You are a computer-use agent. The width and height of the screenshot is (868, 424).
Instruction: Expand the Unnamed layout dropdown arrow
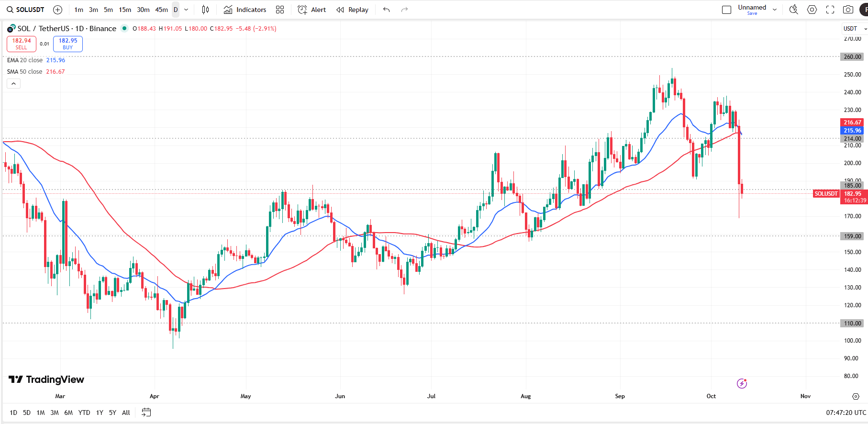point(775,10)
